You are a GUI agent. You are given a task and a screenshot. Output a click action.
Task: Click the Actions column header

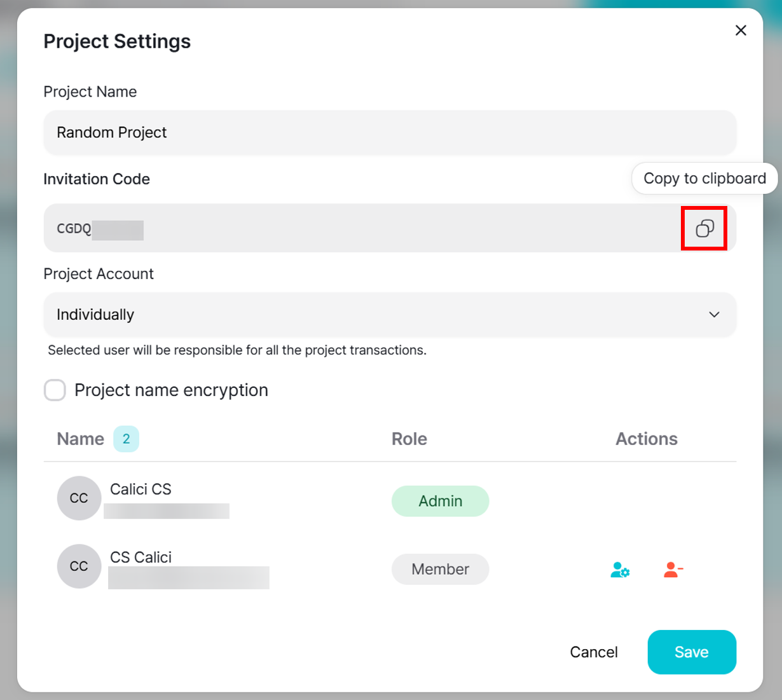click(647, 439)
